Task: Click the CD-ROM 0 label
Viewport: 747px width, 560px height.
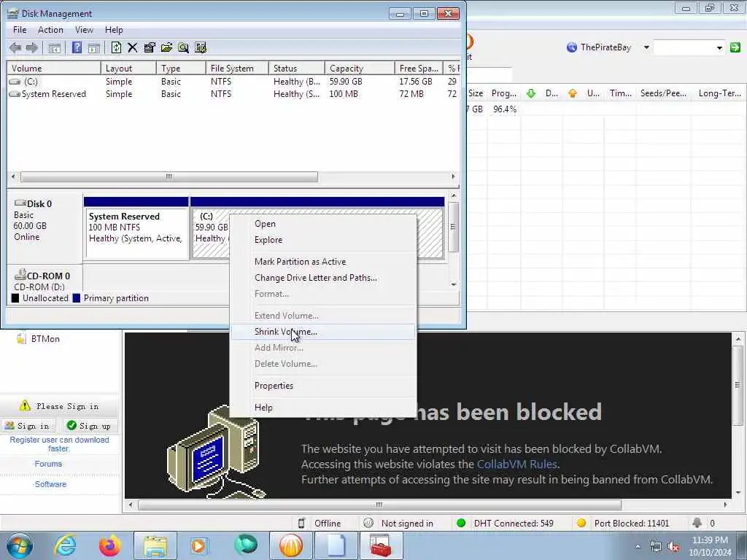Action: pyautogui.click(x=48, y=276)
